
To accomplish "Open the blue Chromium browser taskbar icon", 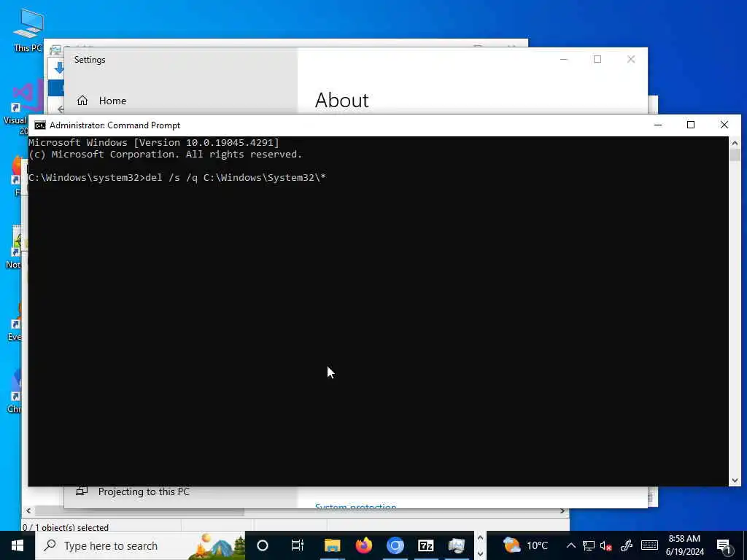I will 395,545.
